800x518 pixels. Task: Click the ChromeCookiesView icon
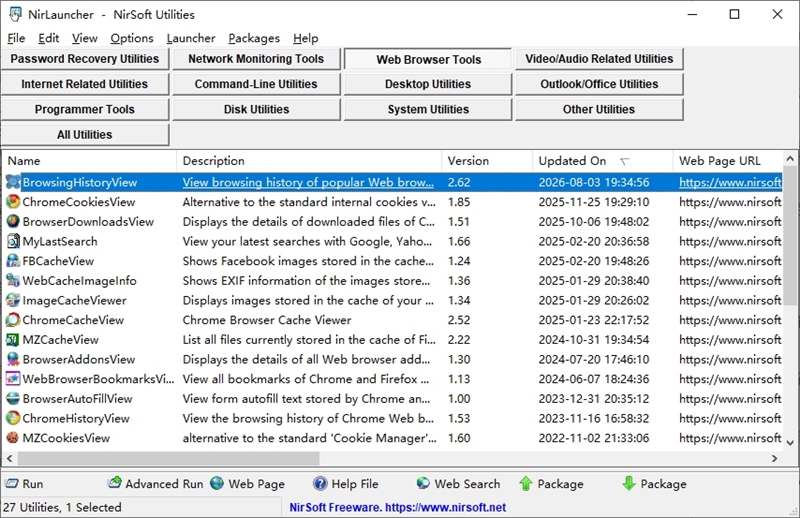tap(13, 202)
